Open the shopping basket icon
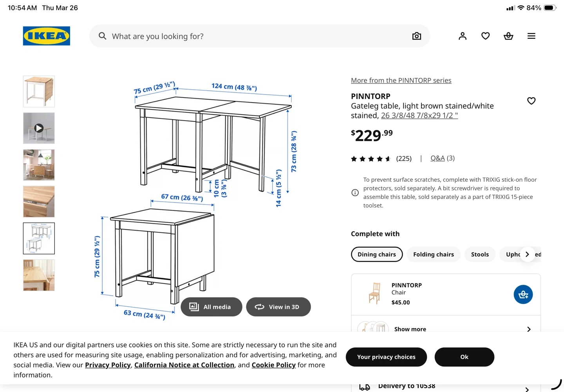The width and height of the screenshot is (564, 392). coord(508,36)
